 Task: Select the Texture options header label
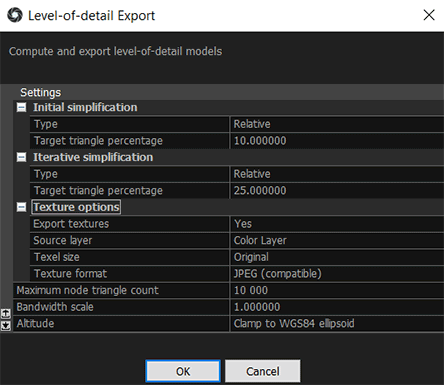pos(76,207)
